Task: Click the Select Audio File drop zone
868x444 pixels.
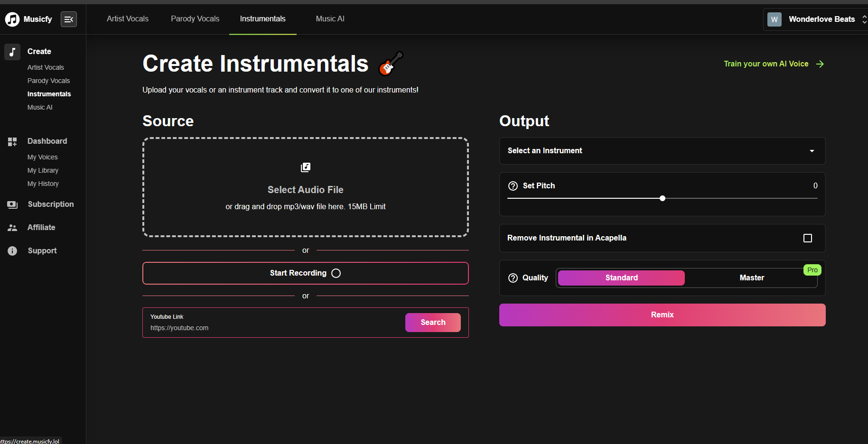Action: [306, 187]
